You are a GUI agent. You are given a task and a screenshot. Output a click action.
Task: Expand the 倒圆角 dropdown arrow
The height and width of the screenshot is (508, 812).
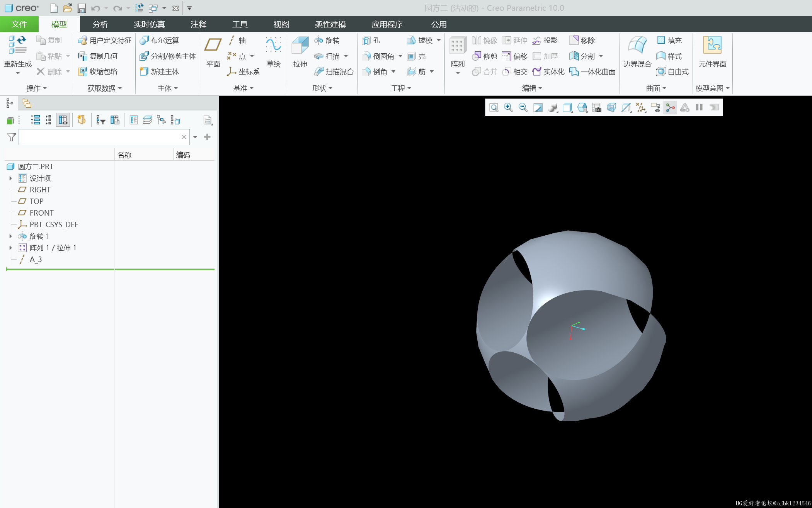coord(400,56)
